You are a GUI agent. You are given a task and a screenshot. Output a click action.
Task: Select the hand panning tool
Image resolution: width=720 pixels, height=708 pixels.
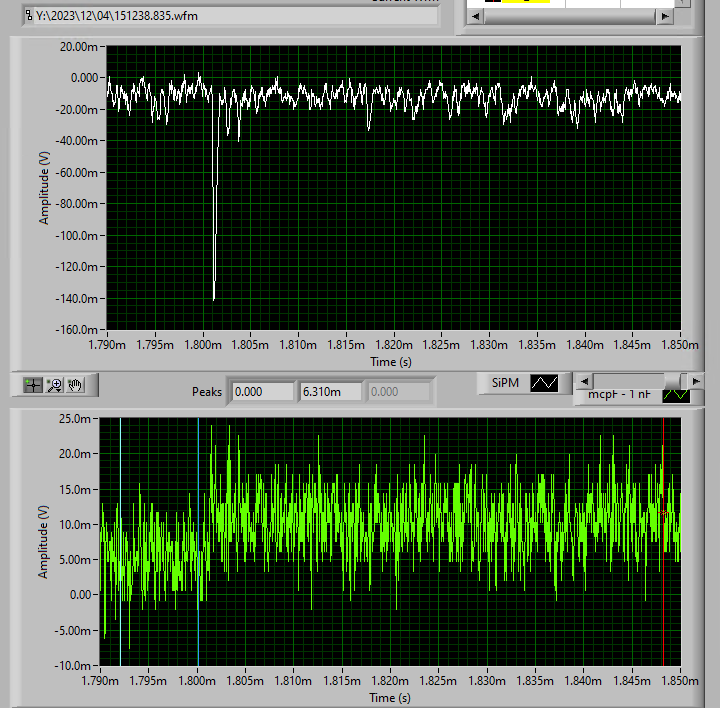(76, 384)
